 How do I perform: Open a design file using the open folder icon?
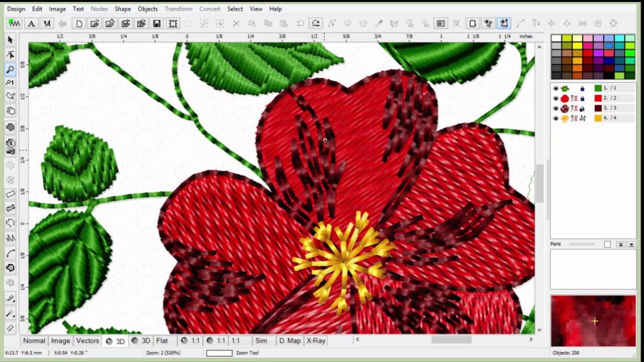pos(94,23)
